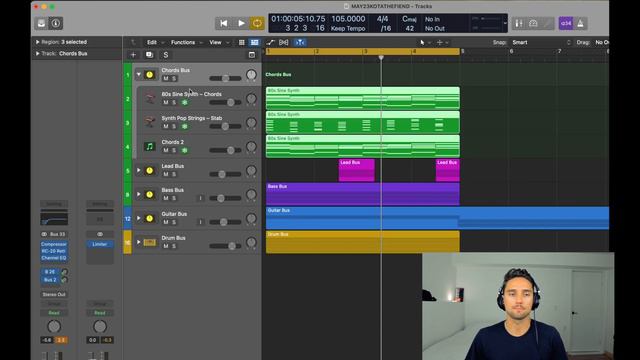Solo the Synth Pop Strings – Stab track
Screen dimensions: 640x360
pyautogui.click(x=174, y=127)
